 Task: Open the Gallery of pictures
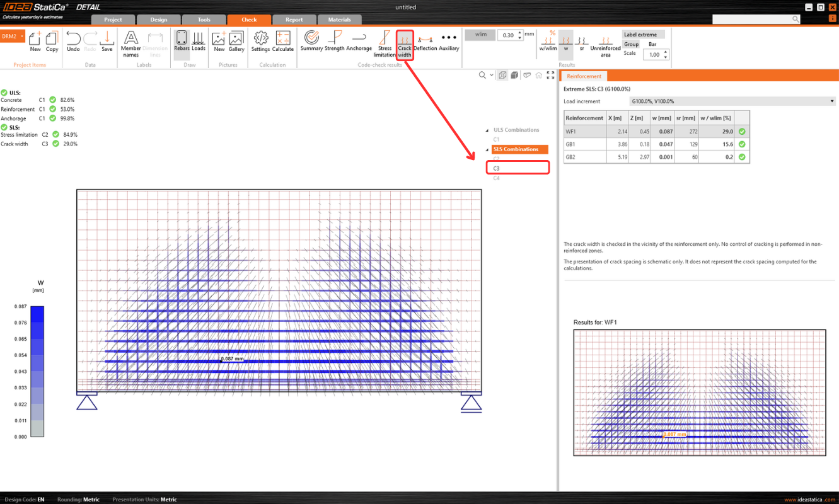point(236,42)
